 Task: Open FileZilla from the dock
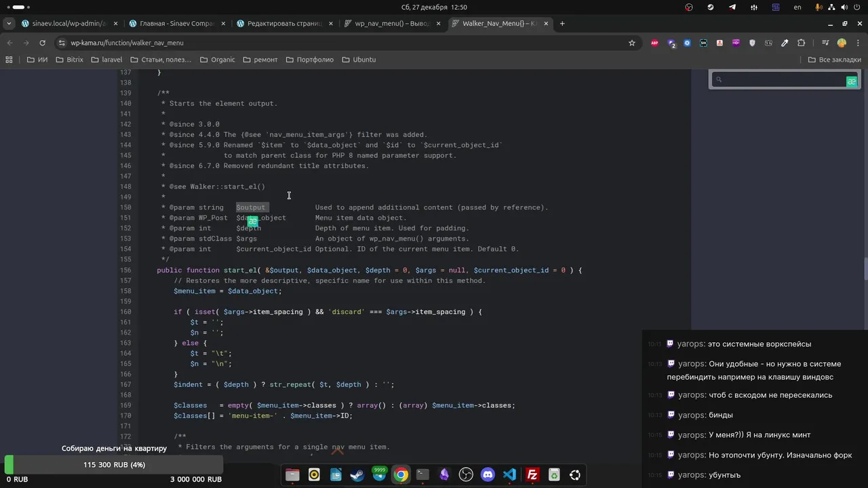(x=532, y=475)
